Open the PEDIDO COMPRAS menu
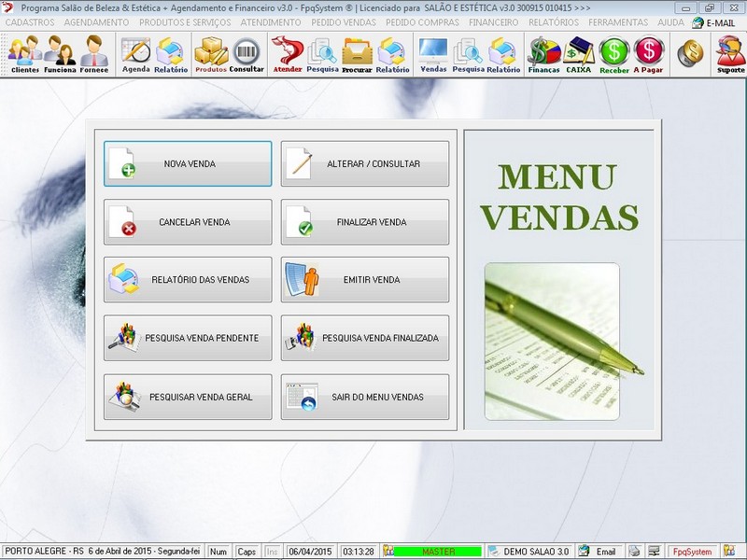 [423, 22]
